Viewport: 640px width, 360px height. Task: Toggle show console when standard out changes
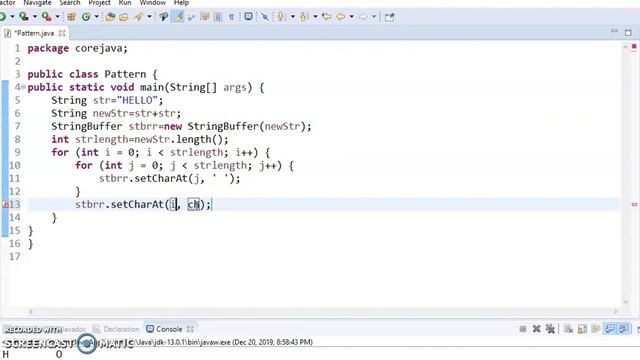[x=610, y=329]
